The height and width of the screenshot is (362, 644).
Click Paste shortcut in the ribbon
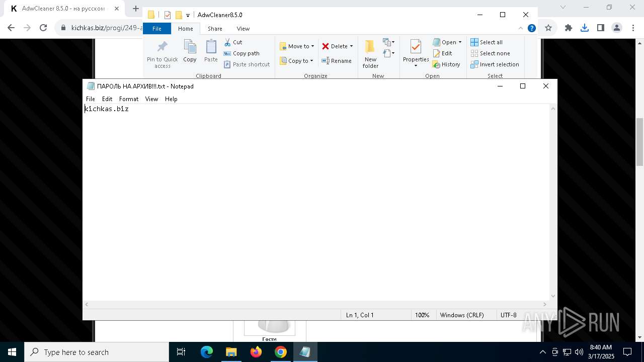click(x=247, y=64)
